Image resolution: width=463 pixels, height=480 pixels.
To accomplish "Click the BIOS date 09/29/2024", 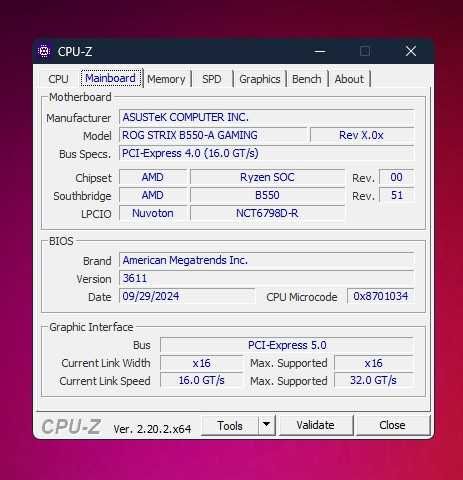I will click(x=187, y=296).
